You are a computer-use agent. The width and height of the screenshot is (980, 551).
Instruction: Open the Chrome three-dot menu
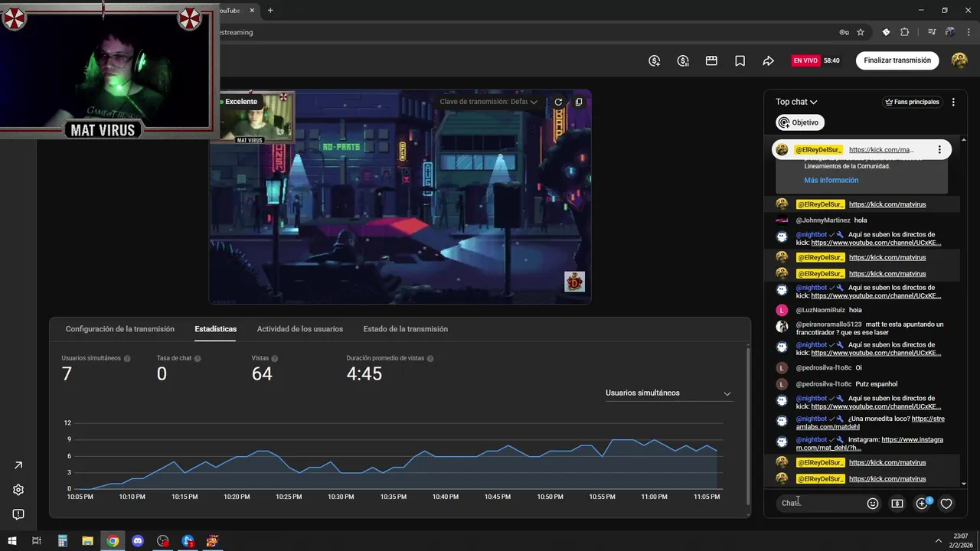tap(969, 32)
